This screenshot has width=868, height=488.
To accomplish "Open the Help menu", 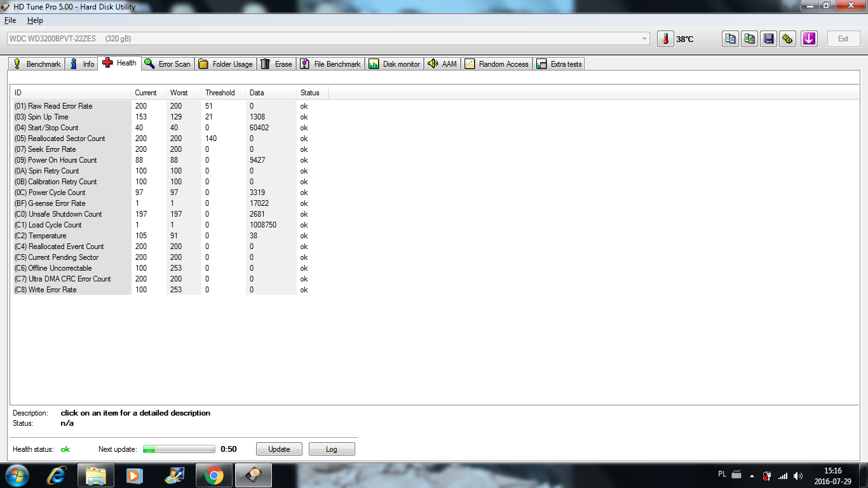I will pyautogui.click(x=35, y=20).
